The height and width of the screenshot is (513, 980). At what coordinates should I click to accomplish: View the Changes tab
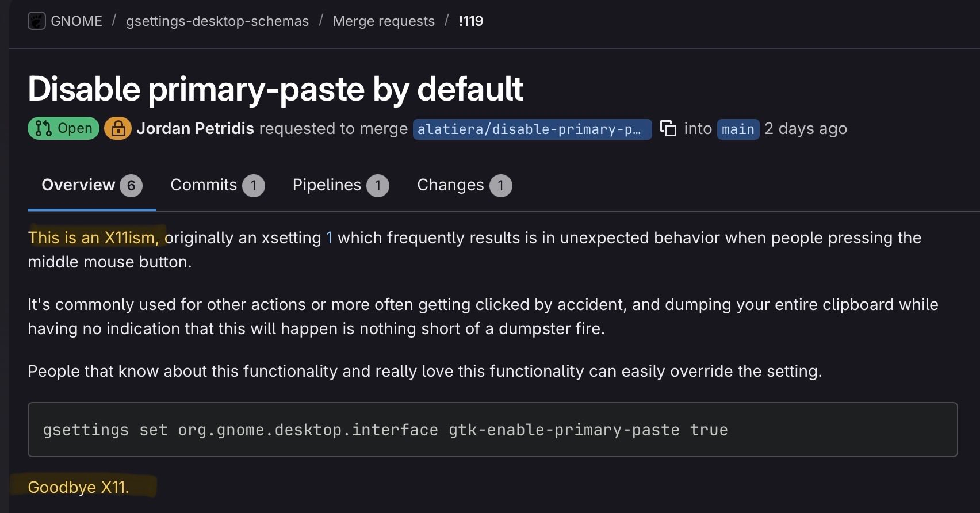pyautogui.click(x=450, y=185)
